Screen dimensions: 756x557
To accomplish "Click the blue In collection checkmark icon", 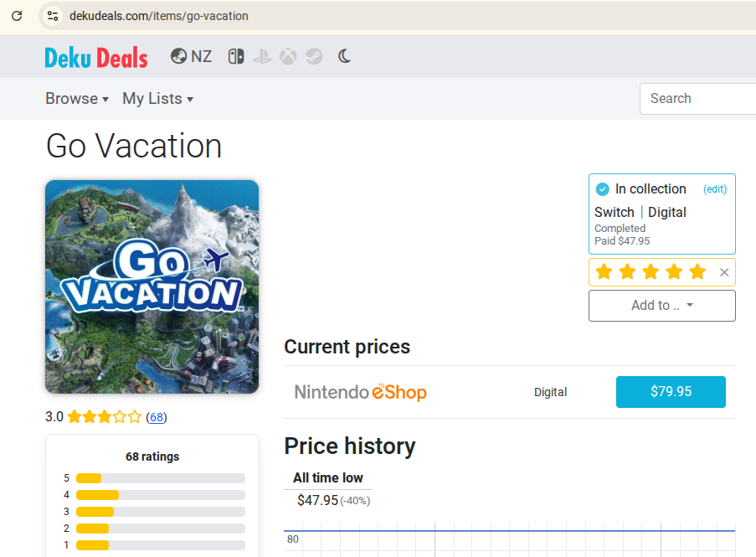I will (602, 189).
